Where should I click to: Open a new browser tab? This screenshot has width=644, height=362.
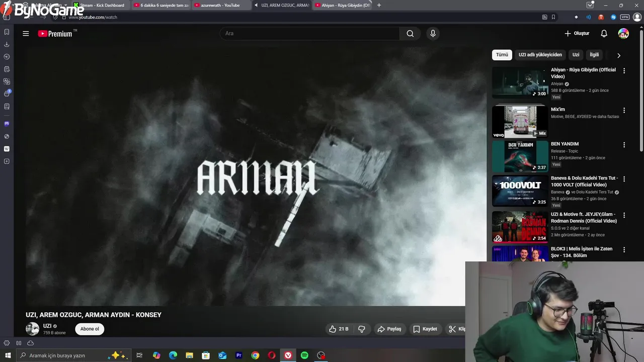pos(379,5)
